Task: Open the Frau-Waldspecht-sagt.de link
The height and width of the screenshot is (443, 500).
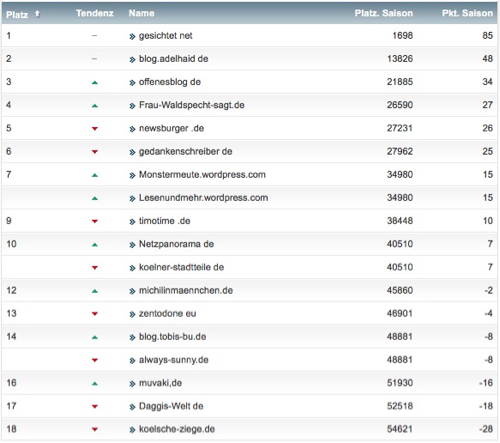Action: click(x=192, y=105)
